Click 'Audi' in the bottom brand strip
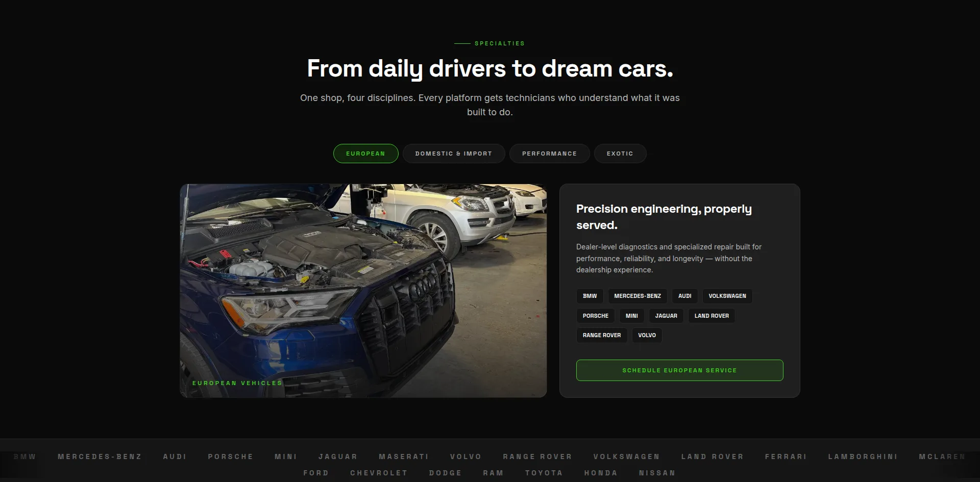Image resolution: width=980 pixels, height=482 pixels. pos(175,456)
